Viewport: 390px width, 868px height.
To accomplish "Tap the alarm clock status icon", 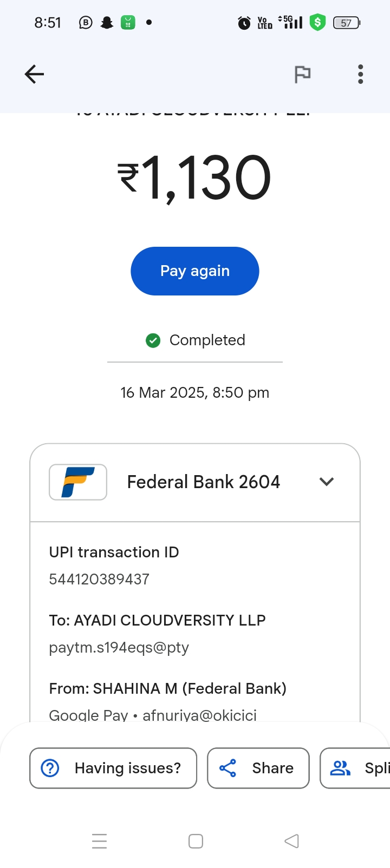I will point(244,23).
